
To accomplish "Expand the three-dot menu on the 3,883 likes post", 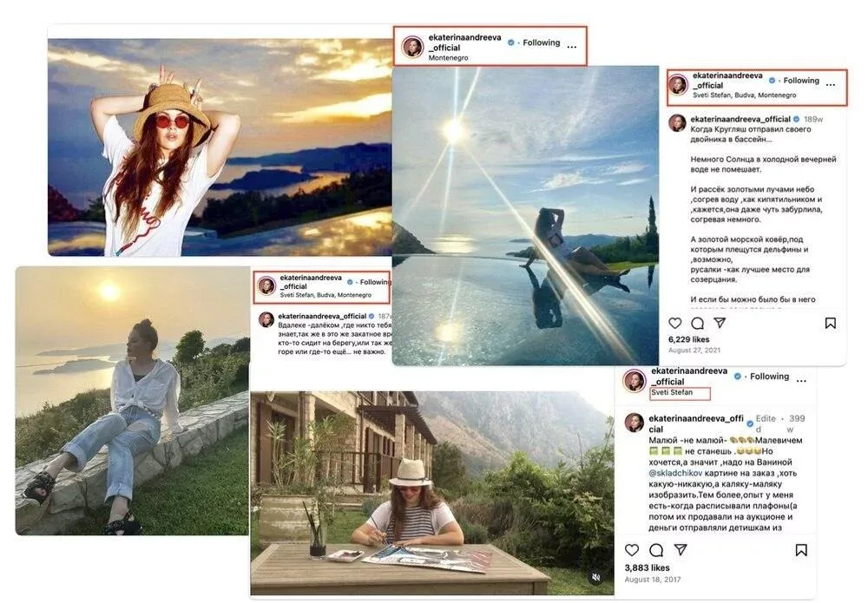I will 801,381.
